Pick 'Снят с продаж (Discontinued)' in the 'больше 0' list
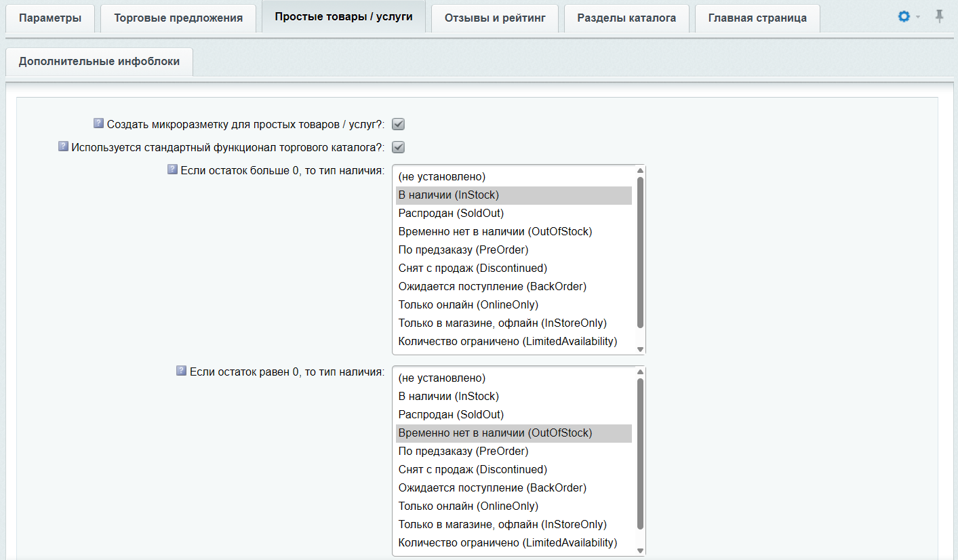This screenshot has height=560, width=958. pos(514,268)
